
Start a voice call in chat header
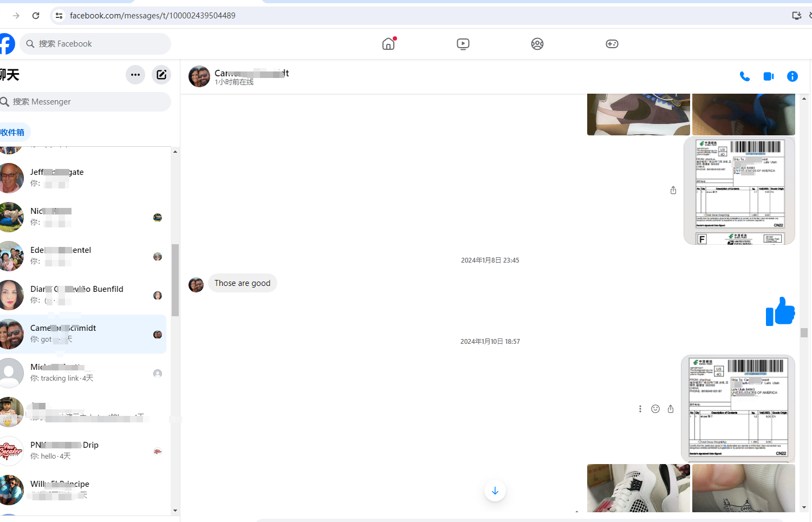pyautogui.click(x=745, y=76)
